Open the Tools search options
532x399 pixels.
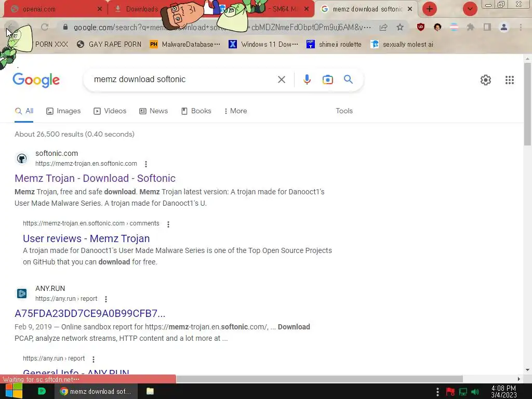(x=344, y=111)
